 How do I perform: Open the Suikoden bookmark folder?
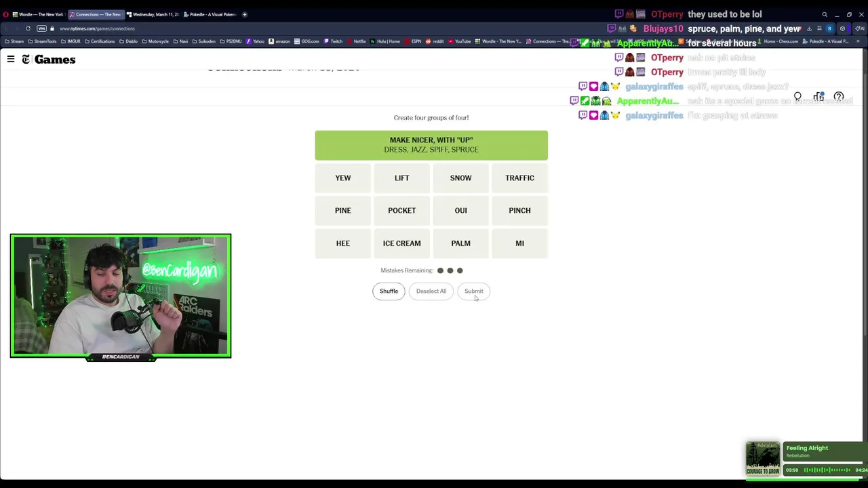[x=204, y=41]
